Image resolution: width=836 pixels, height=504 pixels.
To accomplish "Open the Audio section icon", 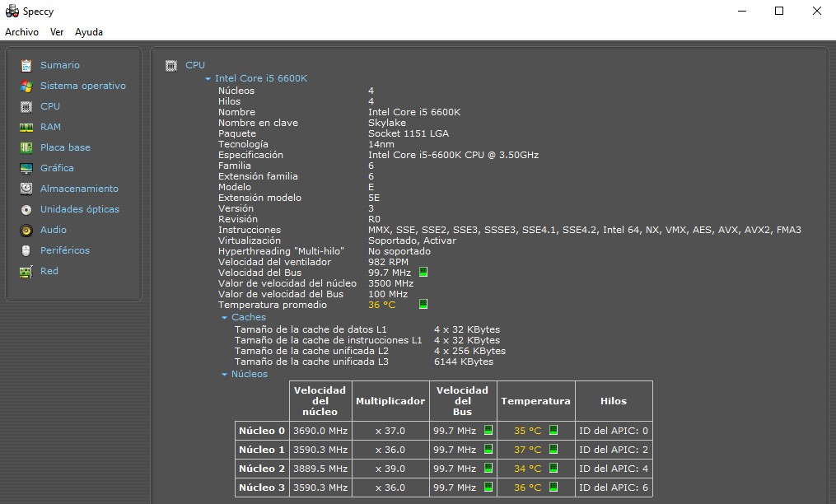I will point(29,230).
